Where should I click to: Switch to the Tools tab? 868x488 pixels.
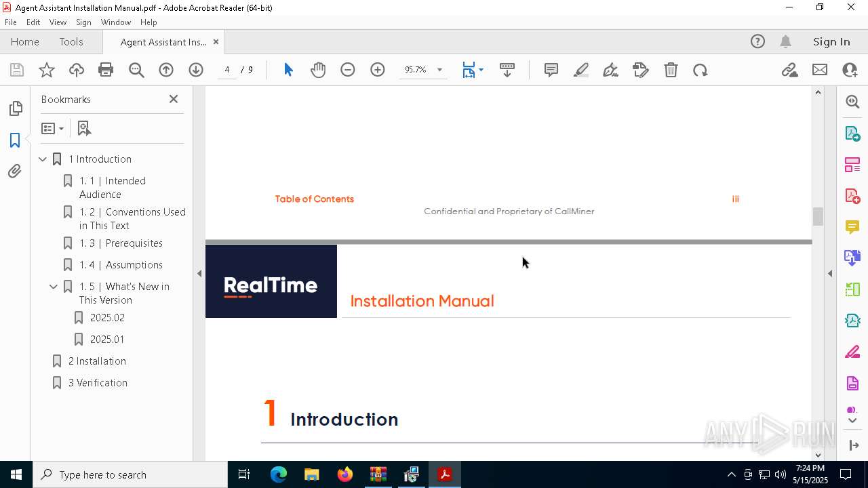tap(71, 42)
